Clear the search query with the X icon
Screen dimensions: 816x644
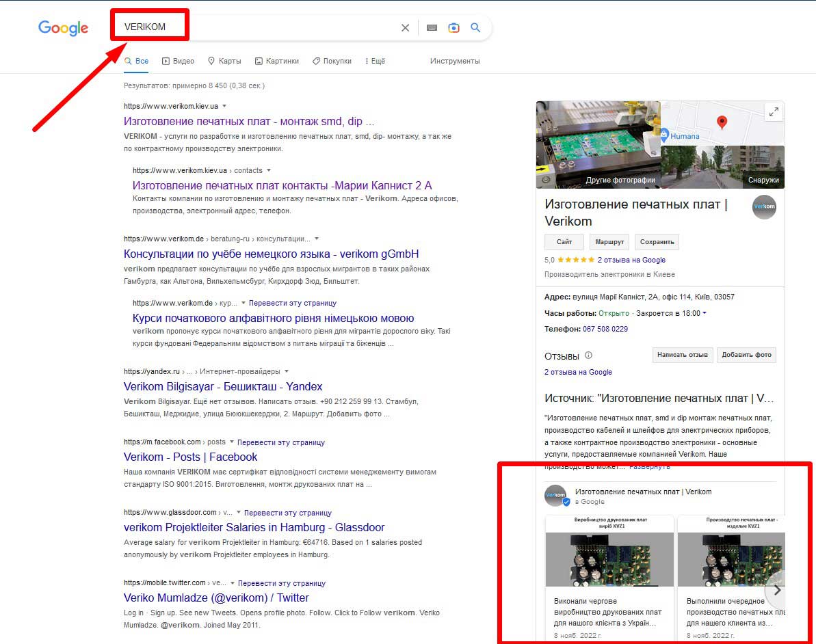click(405, 27)
